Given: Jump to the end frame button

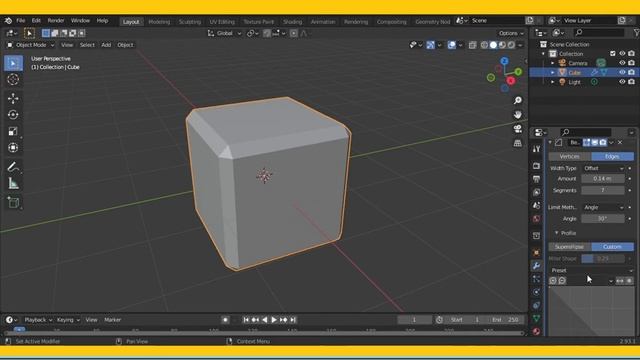Looking at the screenshot, I should pyautogui.click(x=293, y=320).
